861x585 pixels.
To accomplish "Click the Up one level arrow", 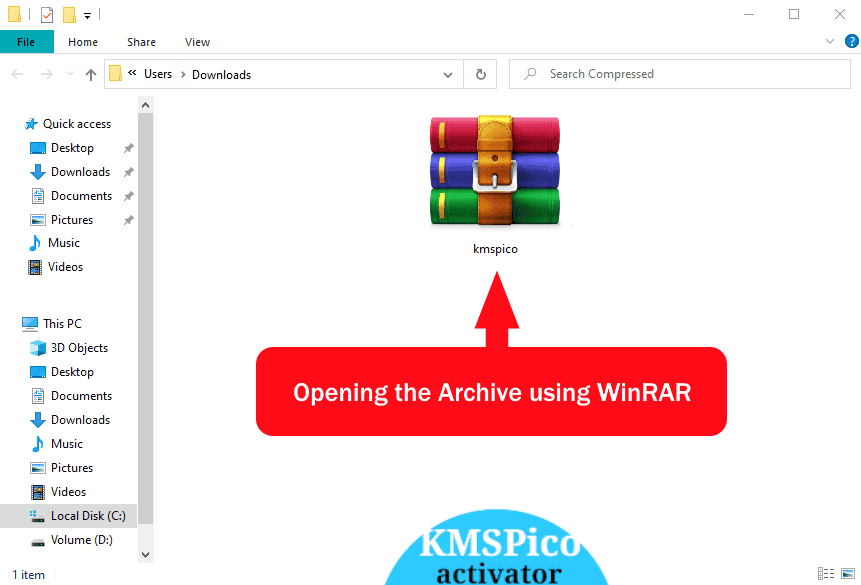I will click(91, 74).
